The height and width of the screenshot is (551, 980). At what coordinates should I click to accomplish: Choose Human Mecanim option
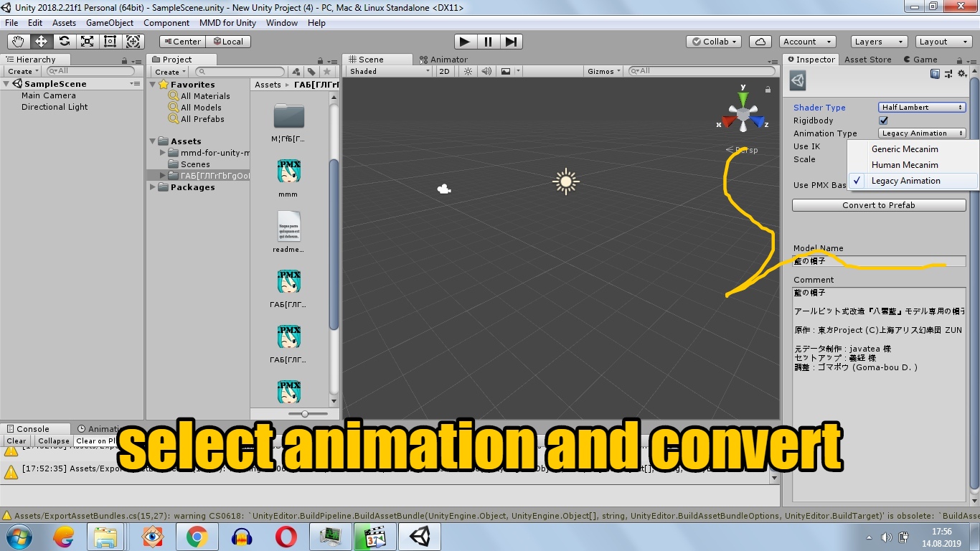click(913, 165)
